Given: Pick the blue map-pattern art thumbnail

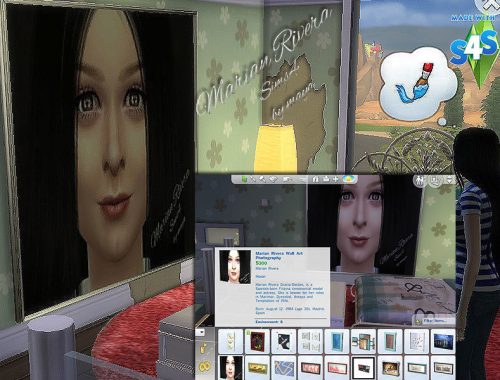Looking at the screenshot, I should (x=284, y=368).
